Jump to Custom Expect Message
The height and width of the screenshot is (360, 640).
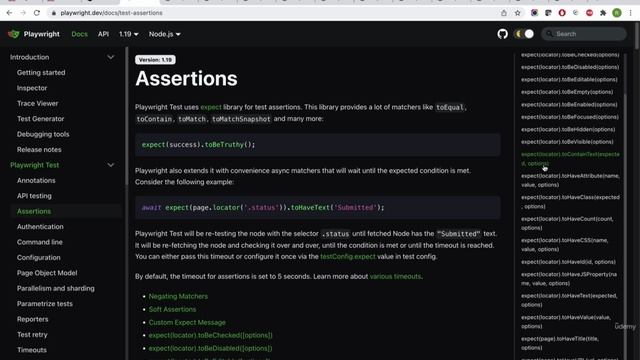tap(187, 322)
